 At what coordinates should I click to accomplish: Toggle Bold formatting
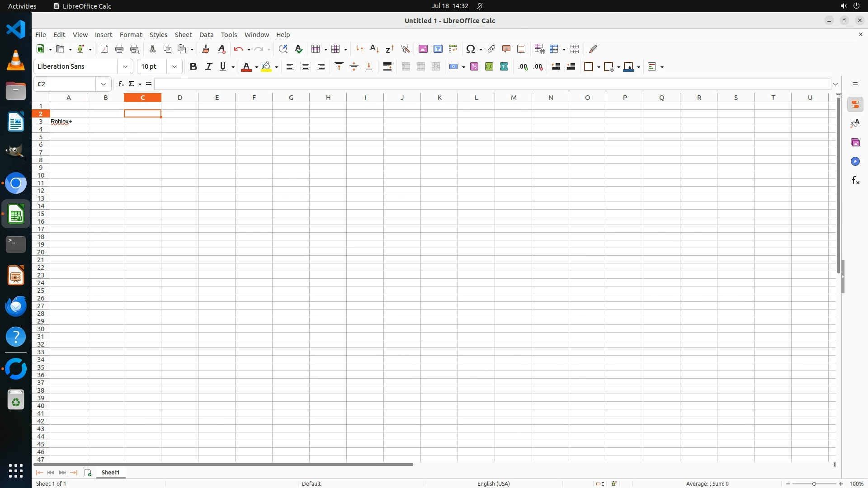click(193, 66)
